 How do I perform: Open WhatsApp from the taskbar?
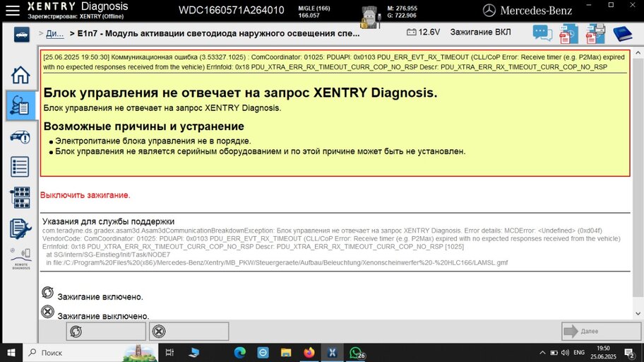pos(356,353)
